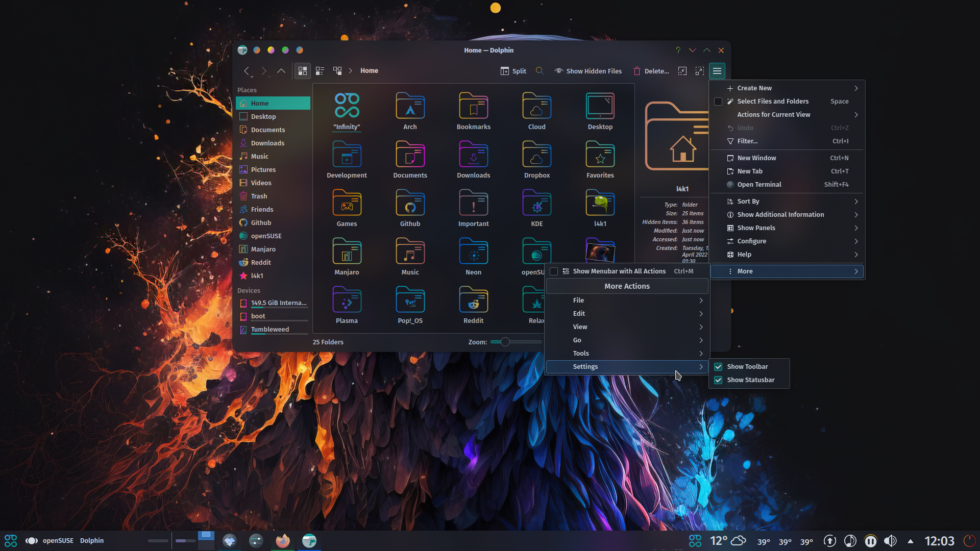Toggle Split view
This screenshot has width=980, height=551.
click(513, 71)
